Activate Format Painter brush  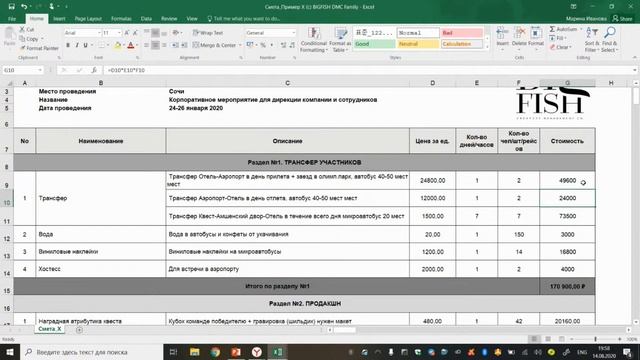click(39, 48)
